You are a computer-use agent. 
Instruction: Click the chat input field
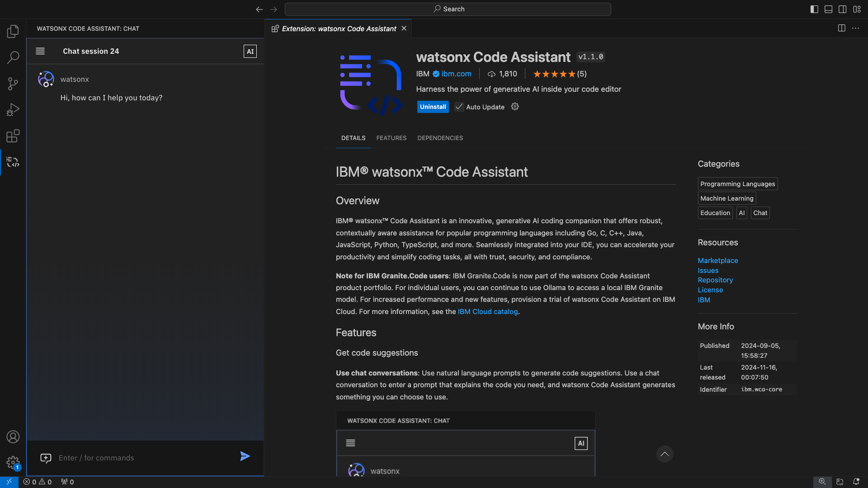coord(145,458)
